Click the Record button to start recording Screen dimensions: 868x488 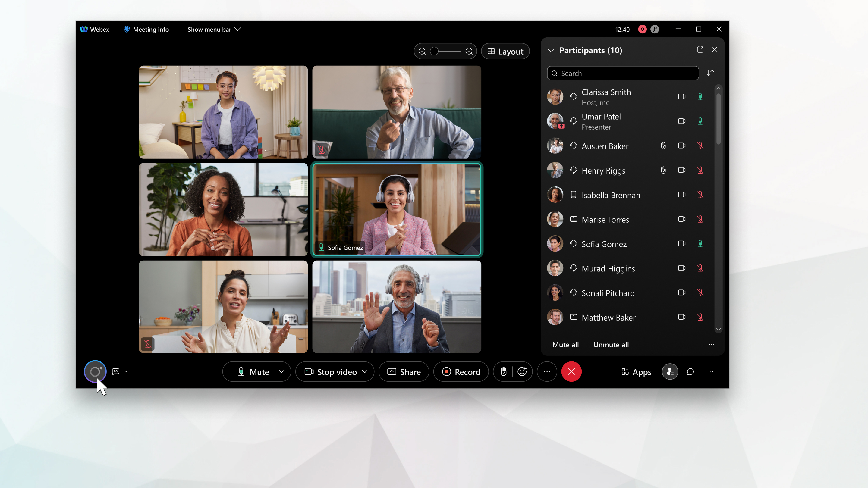pos(461,371)
